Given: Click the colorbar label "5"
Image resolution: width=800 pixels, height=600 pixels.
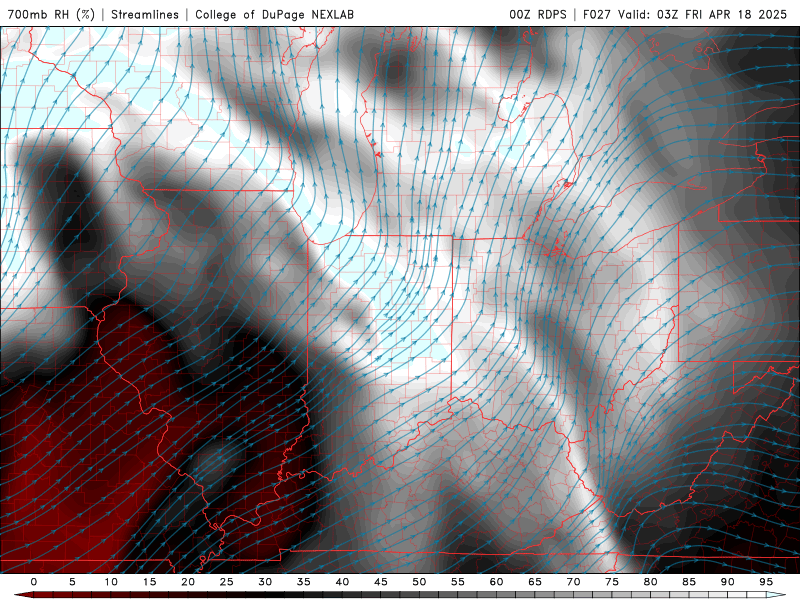Looking at the screenshot, I should pyautogui.click(x=72, y=582).
